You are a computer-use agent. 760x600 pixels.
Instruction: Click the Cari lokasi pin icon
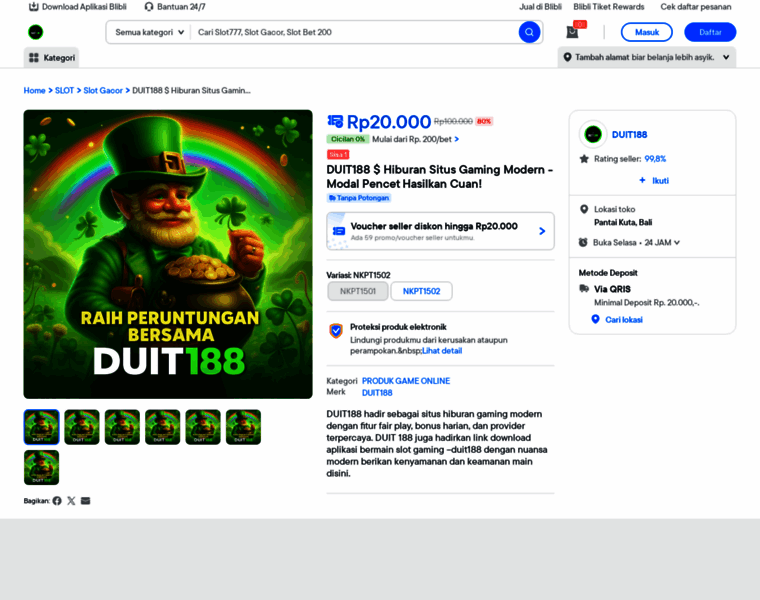point(596,319)
